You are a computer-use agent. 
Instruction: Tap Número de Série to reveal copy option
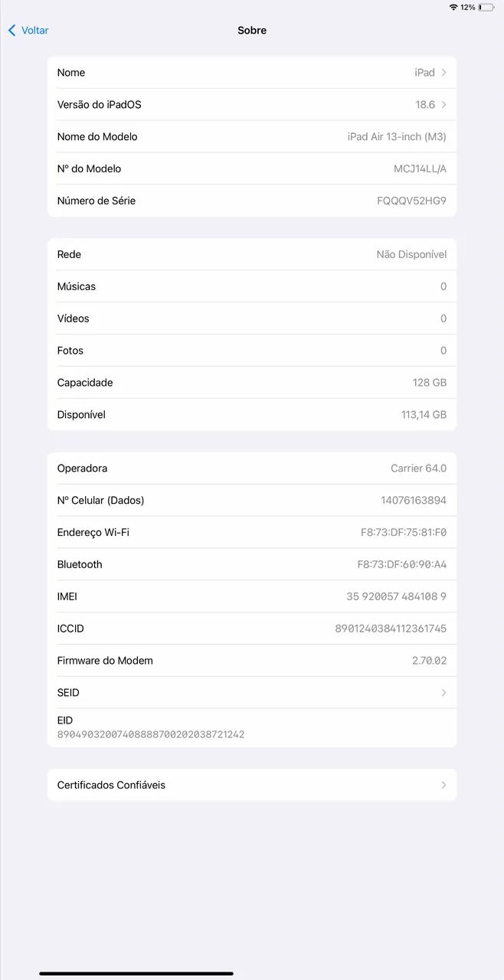pyautogui.click(x=252, y=201)
